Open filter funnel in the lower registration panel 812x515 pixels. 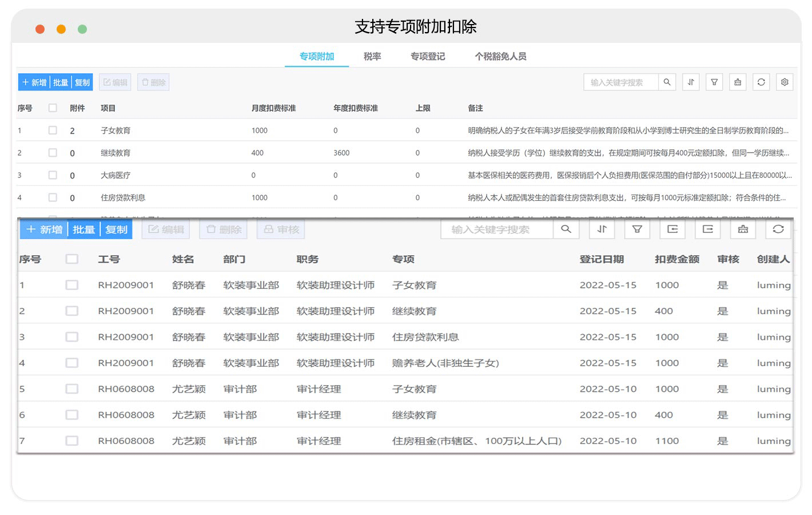tap(637, 229)
